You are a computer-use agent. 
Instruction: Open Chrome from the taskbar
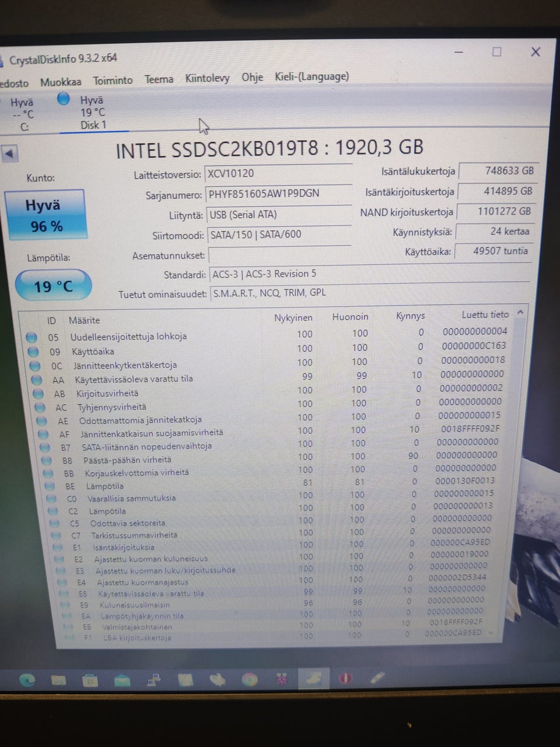tap(250, 679)
